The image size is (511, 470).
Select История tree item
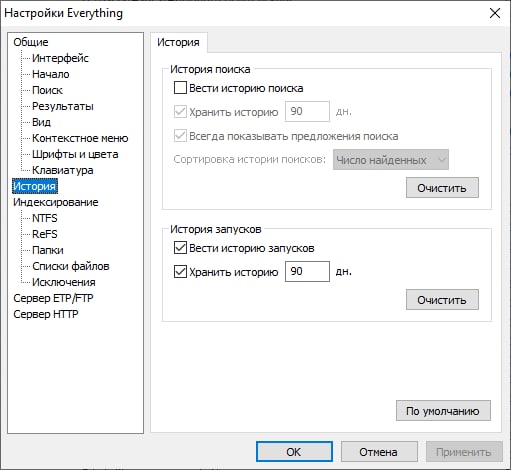coord(35,186)
